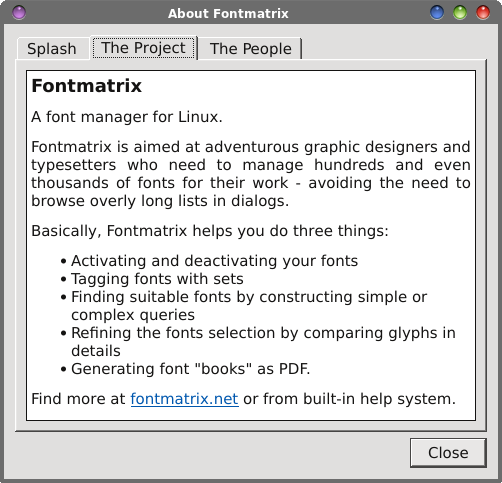Select The Project tab
Screen dimensions: 502x483
(x=144, y=48)
